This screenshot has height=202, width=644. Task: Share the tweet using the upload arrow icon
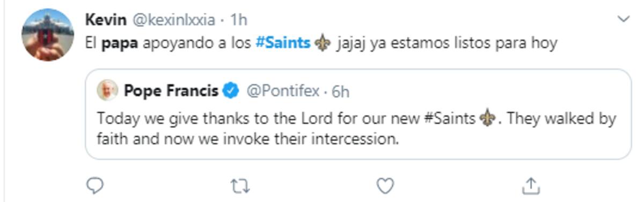(530, 186)
